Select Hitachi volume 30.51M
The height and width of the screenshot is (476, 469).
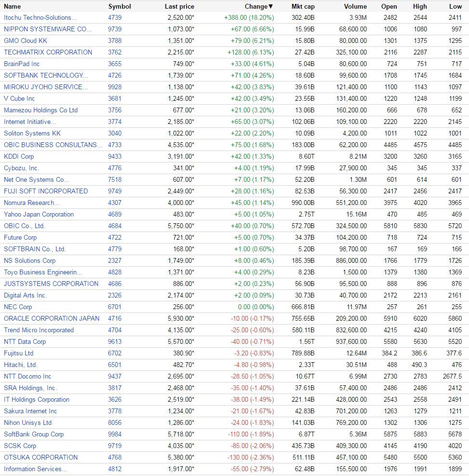357,365
